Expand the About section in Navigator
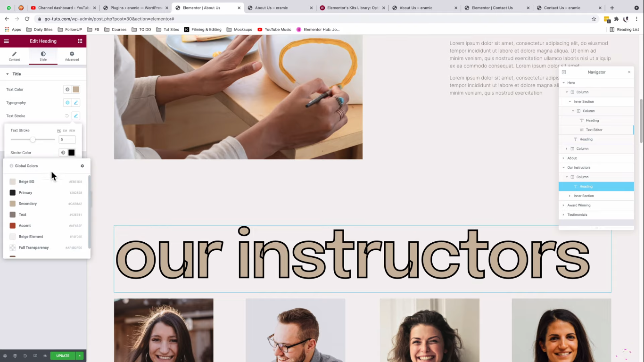The height and width of the screenshot is (362, 644). tap(564, 158)
